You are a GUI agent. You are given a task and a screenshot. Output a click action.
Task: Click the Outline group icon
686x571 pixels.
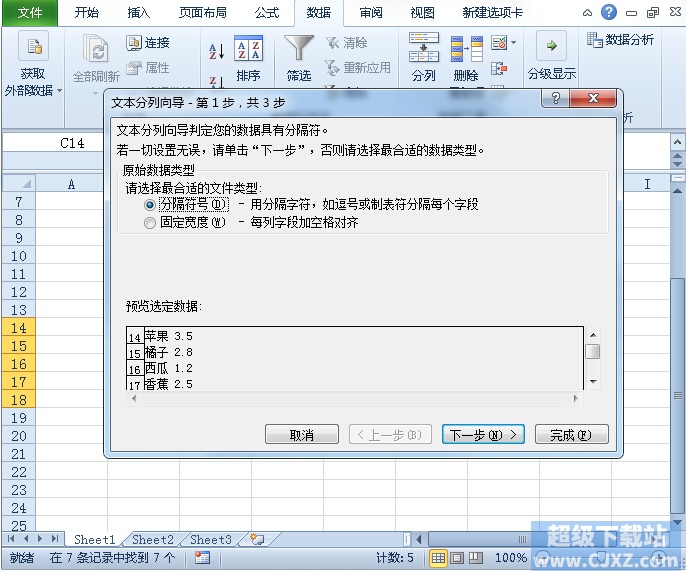point(552,46)
